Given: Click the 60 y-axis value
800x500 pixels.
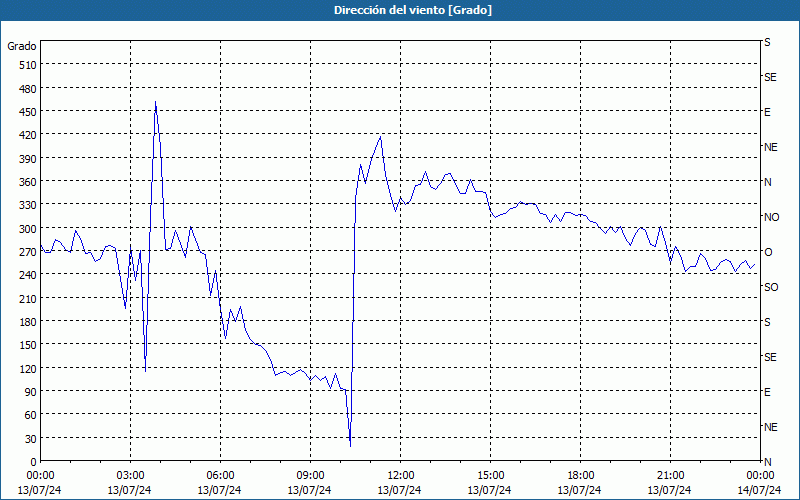Looking at the screenshot, I should (x=31, y=415).
